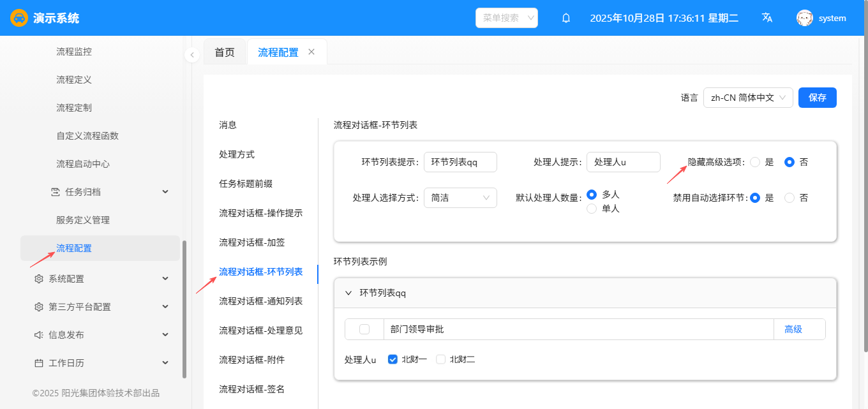
Task: Switch to the 首页 tab
Action: [x=225, y=52]
